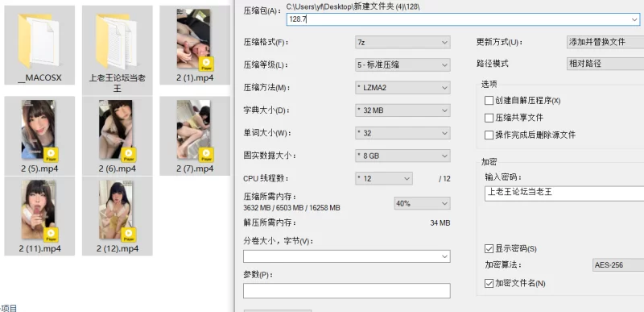This screenshot has height=312, width=644.
Task: Select the __MACOSX folder icon
Action: click(39, 45)
